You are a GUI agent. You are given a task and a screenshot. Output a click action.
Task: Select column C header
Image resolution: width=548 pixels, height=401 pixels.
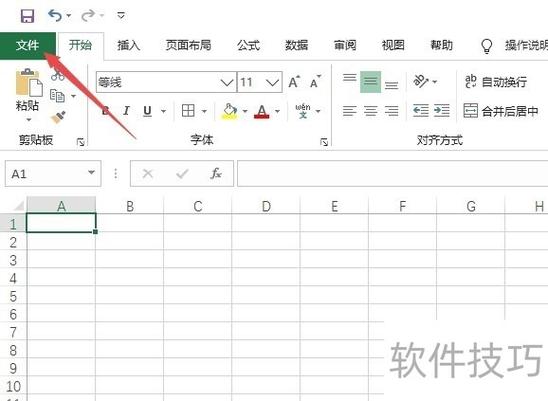pos(198,206)
